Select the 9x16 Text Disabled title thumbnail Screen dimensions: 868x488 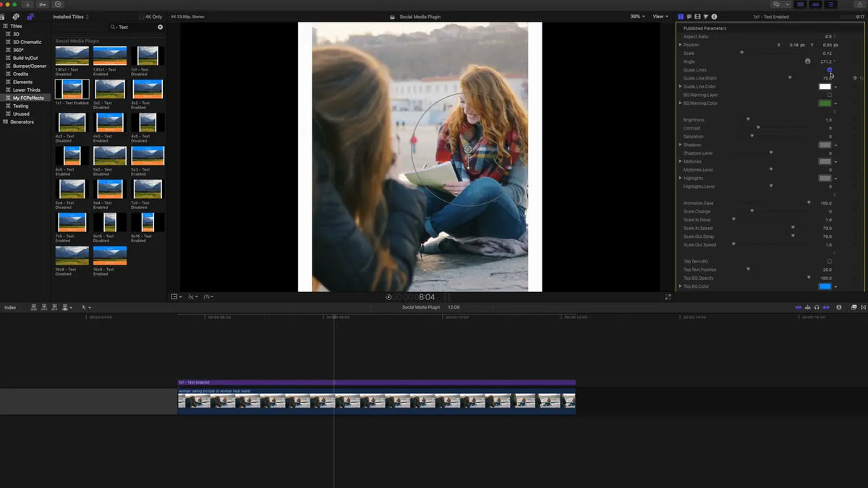coord(110,222)
